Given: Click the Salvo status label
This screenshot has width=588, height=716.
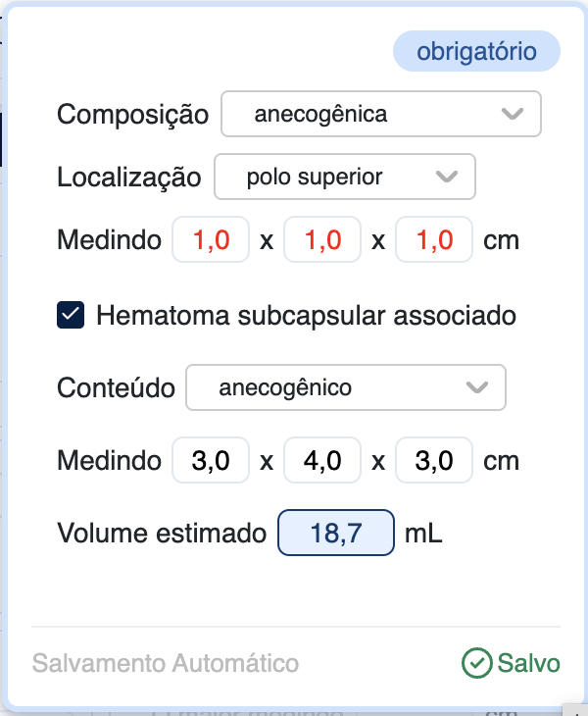Looking at the screenshot, I should (528, 663).
